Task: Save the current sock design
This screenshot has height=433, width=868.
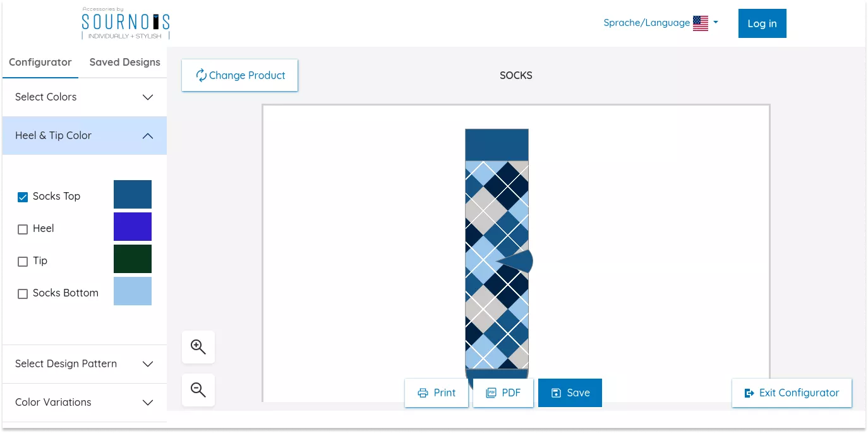Action: 570,393
